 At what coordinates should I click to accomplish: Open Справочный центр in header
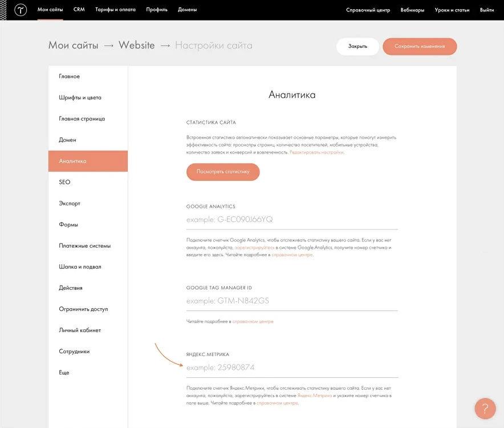[368, 10]
